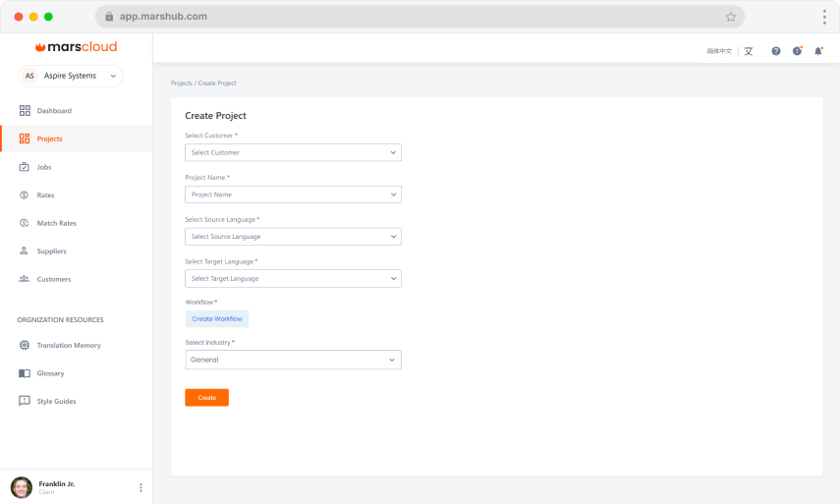This screenshot has width=840, height=504.
Task: Open the browser three-dot menu
Action: (823, 17)
